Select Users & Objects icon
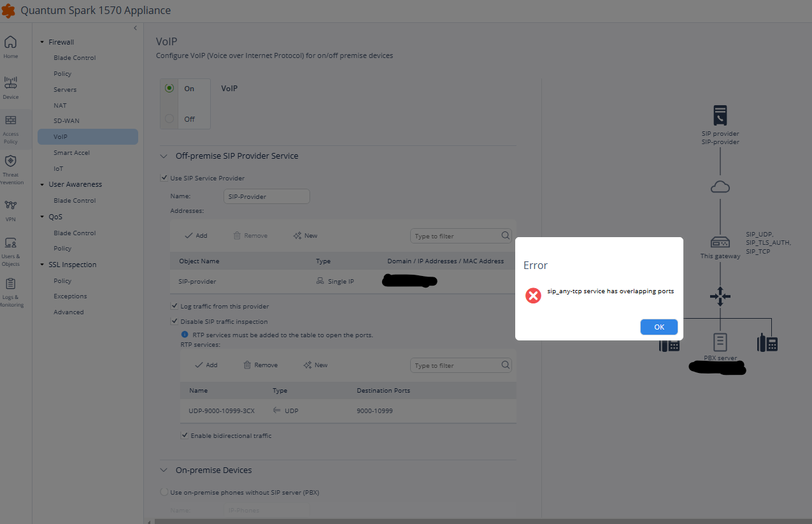Image resolution: width=812 pixels, height=524 pixels. click(x=10, y=249)
